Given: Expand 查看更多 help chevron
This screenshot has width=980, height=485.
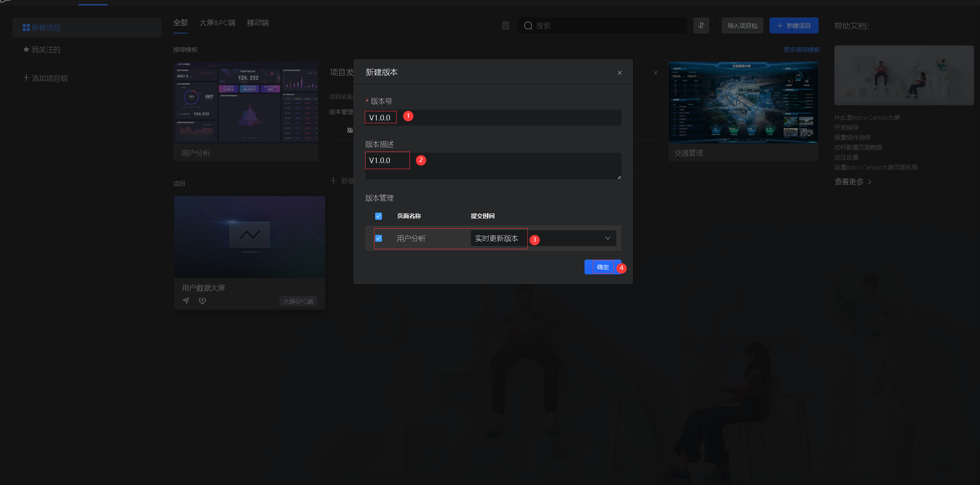Looking at the screenshot, I should (x=870, y=182).
